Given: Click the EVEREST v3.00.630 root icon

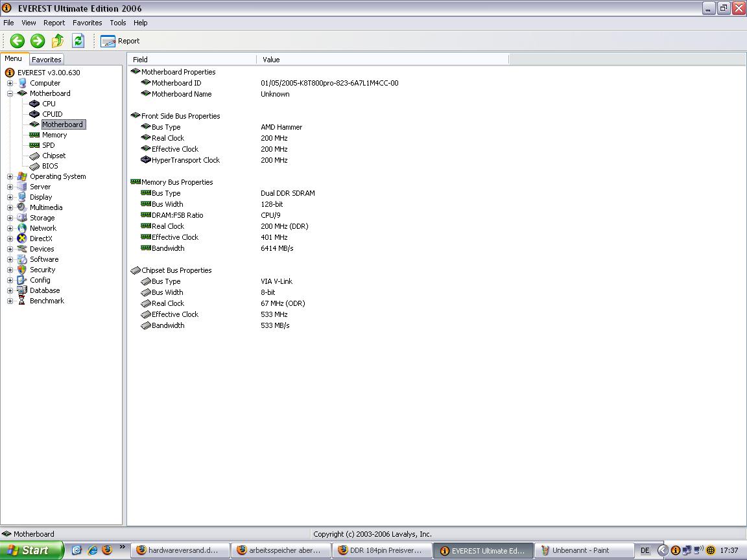Looking at the screenshot, I should [10, 73].
